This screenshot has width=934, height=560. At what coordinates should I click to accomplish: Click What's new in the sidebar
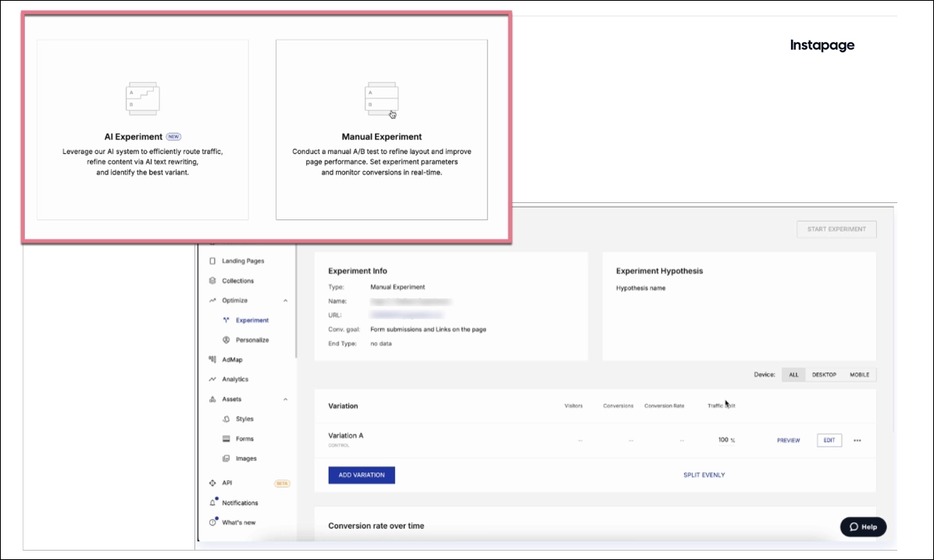pos(212,523)
